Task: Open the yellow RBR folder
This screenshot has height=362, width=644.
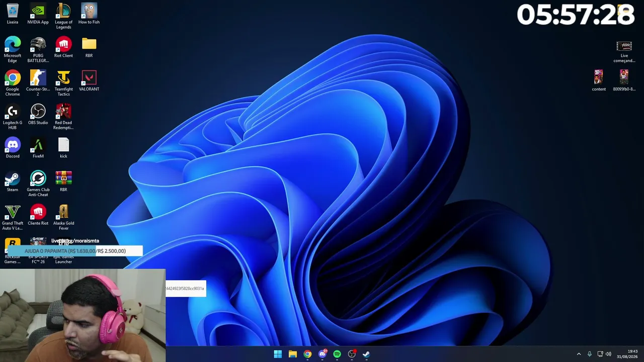Action: 89,47
